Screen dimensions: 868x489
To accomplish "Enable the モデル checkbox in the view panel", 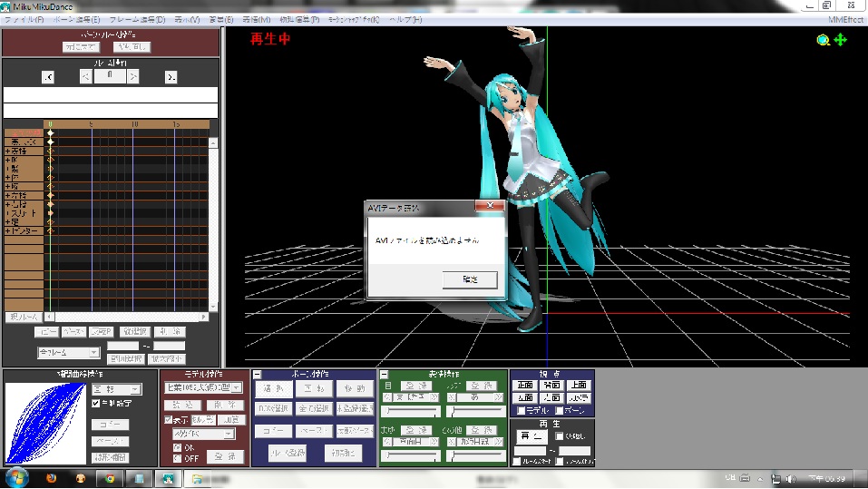I will tap(521, 410).
